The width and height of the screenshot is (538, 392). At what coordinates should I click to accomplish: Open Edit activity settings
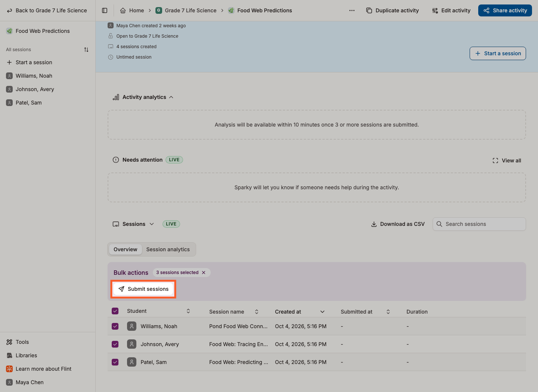[x=451, y=10]
